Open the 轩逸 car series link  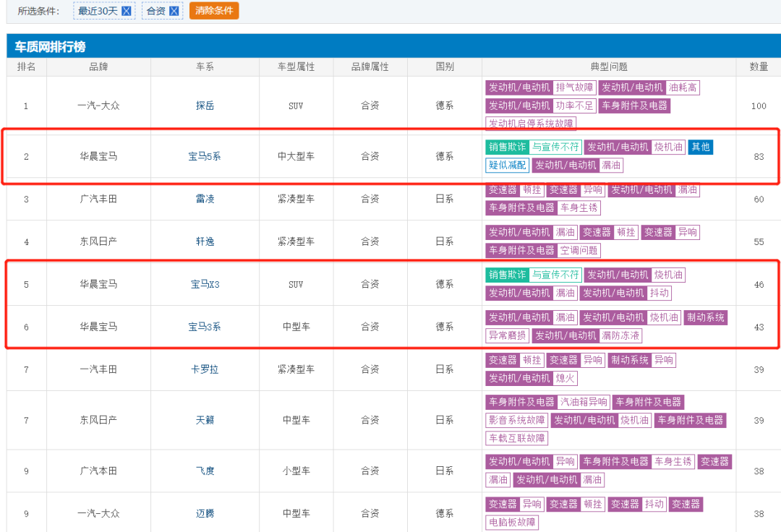(205, 241)
